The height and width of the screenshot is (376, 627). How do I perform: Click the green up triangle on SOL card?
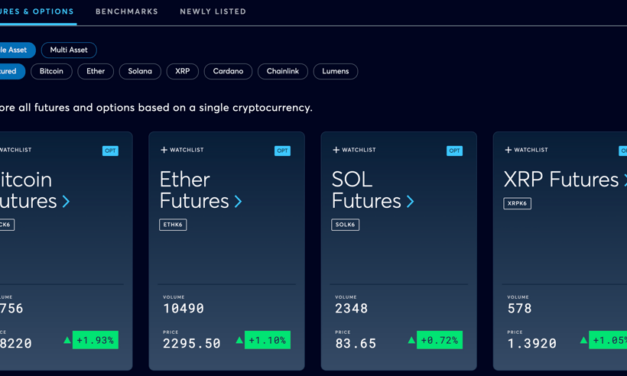click(411, 340)
